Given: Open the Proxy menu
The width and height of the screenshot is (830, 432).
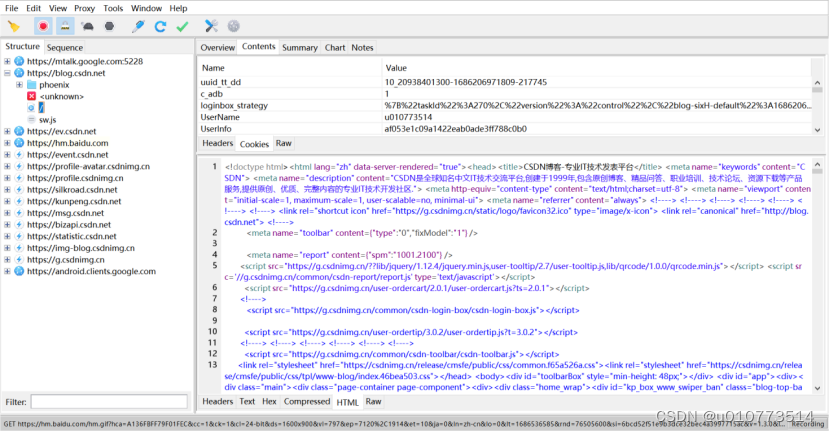Looking at the screenshot, I should (84, 8).
